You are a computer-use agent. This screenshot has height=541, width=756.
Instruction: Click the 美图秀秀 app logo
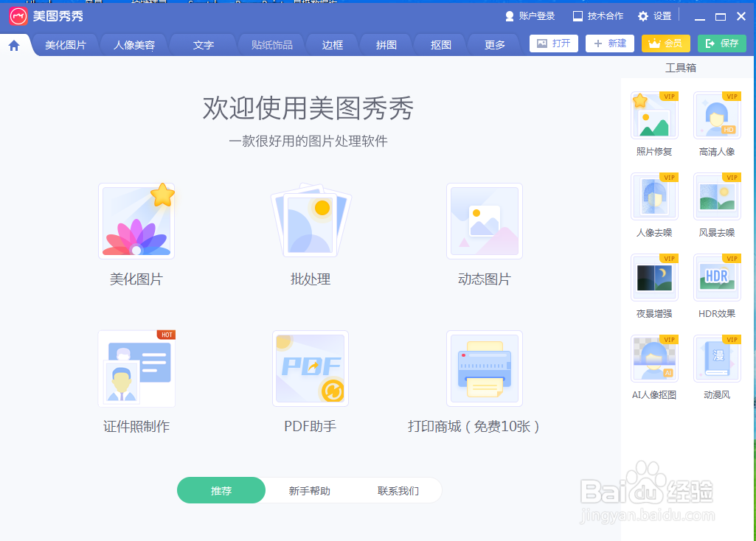[x=18, y=16]
